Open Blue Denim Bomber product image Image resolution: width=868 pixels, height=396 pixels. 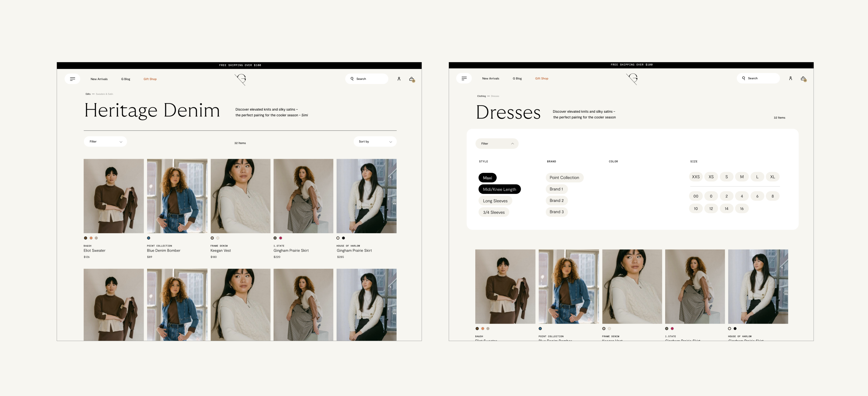(x=177, y=196)
